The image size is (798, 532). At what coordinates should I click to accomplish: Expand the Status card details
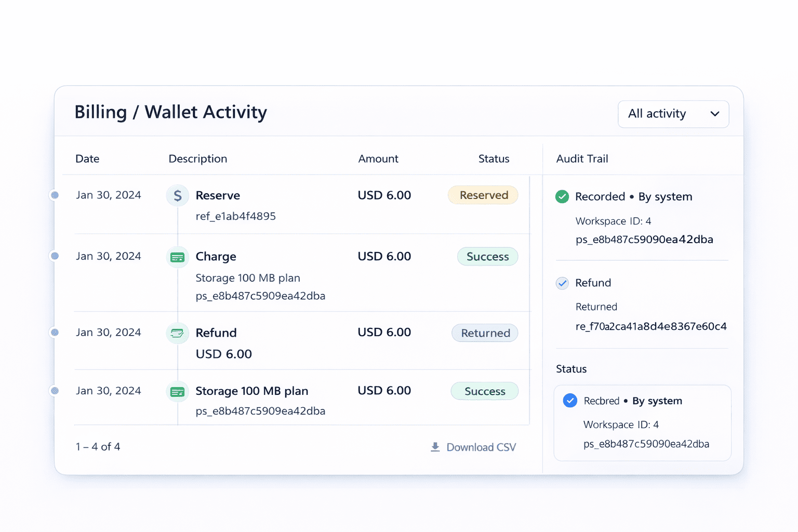[x=642, y=423]
